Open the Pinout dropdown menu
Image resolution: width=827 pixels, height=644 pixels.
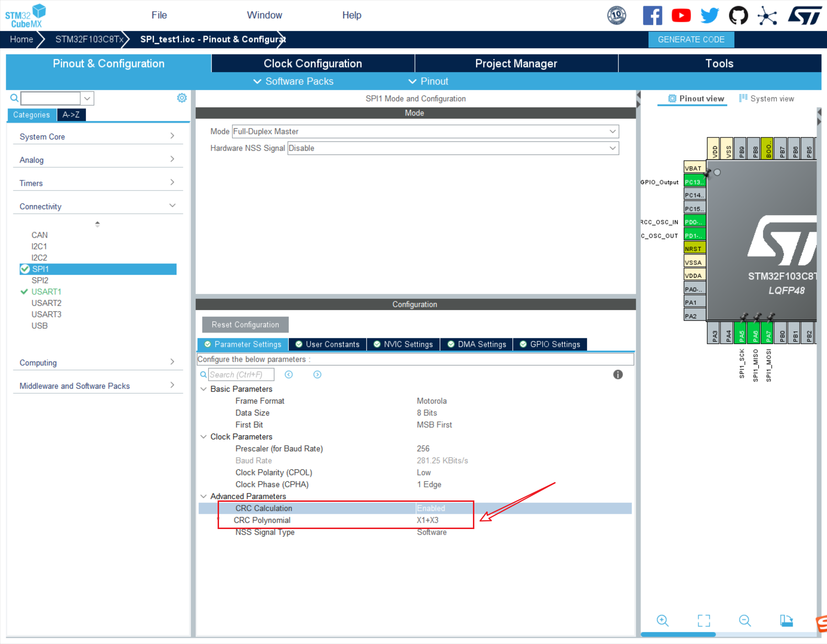[x=428, y=81]
